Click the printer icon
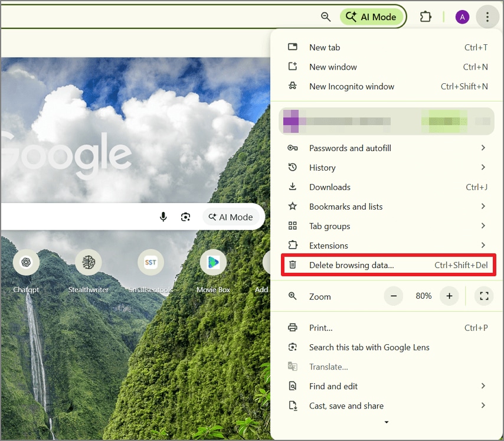Screen dimensions: 504x441 click(x=293, y=327)
